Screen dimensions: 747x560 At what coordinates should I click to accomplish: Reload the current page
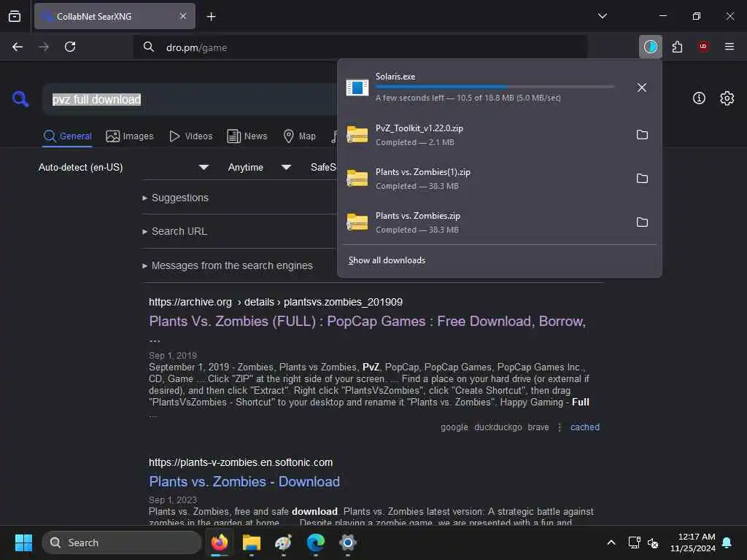click(70, 47)
